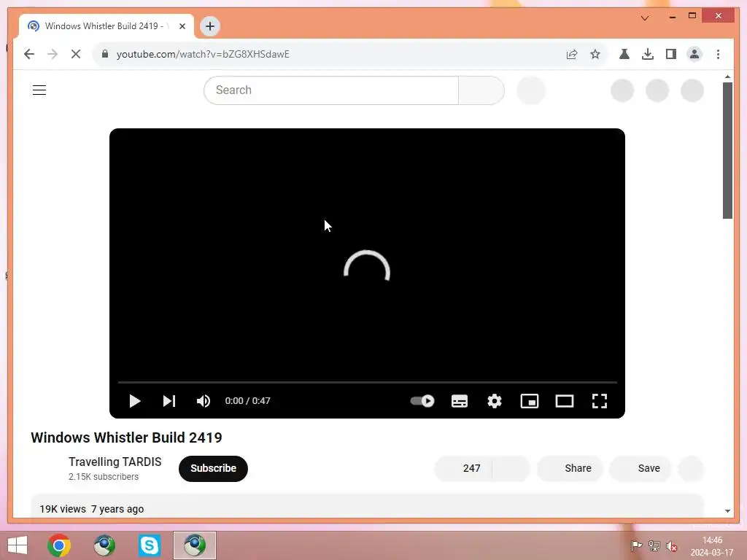Like the video showing 247

coord(463,469)
